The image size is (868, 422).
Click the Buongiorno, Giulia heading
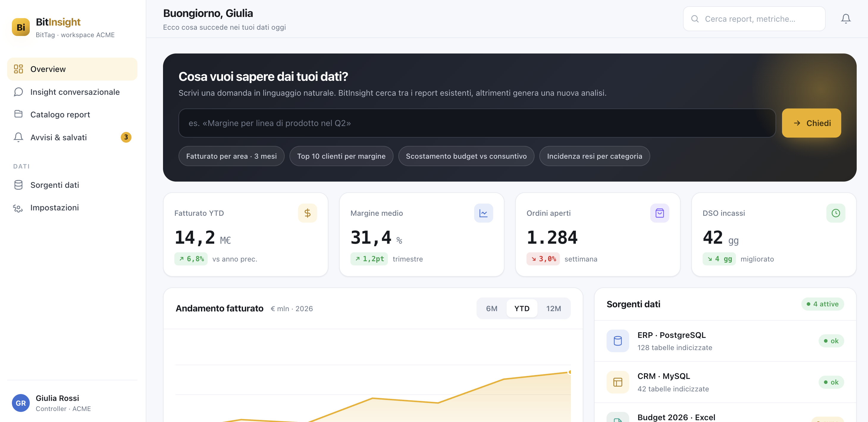(x=208, y=13)
